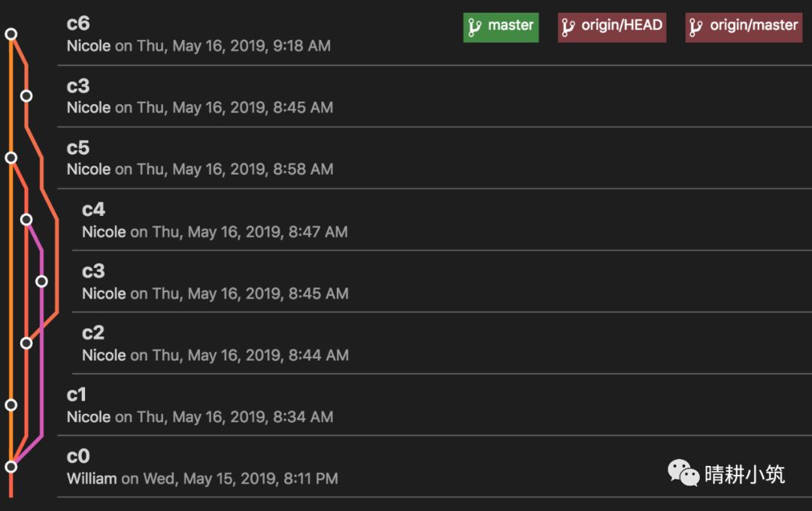
Task: Click the branch icon in origin/master tag
Action: pos(697,27)
